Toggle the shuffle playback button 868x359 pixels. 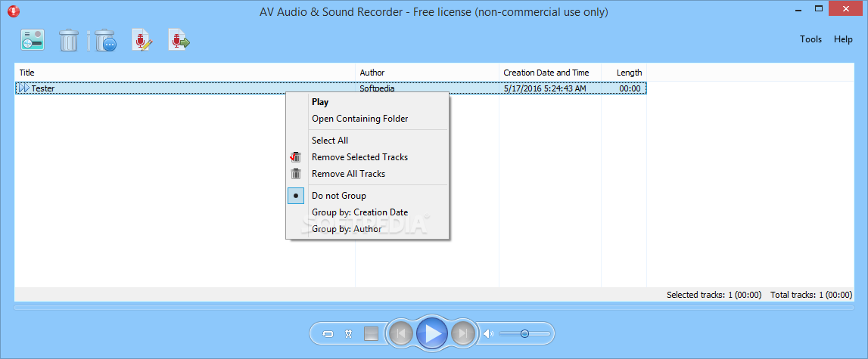pyautogui.click(x=348, y=333)
